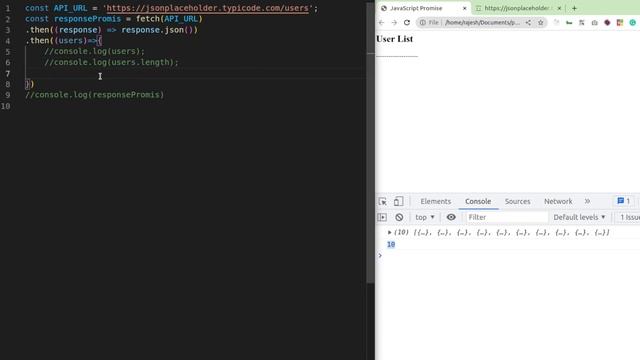Open the Default levels dropdown
Viewport: 640px width, 360px height.
[x=579, y=217]
